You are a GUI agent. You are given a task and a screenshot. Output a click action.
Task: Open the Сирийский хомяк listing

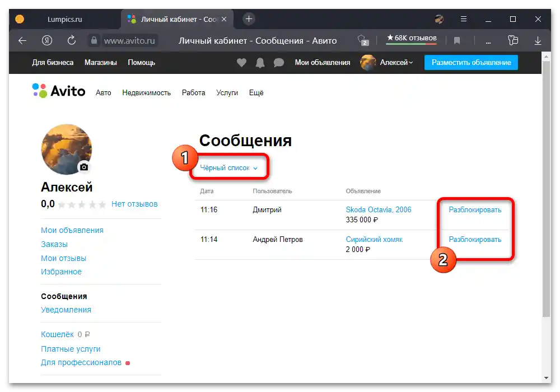pos(374,240)
